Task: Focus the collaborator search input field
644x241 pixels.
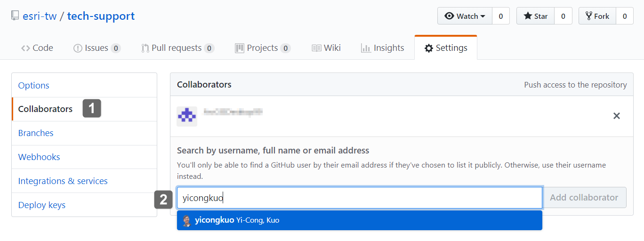Action: click(x=360, y=198)
